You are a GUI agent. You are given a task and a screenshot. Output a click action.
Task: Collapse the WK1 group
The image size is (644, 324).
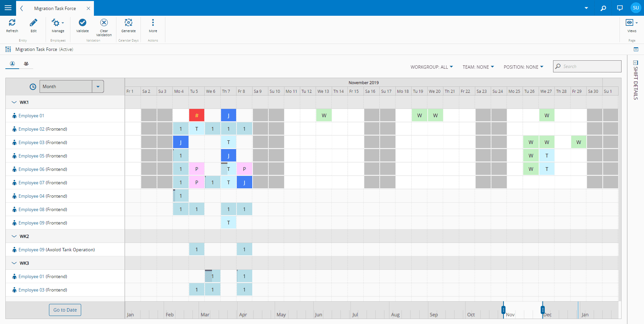click(x=14, y=102)
